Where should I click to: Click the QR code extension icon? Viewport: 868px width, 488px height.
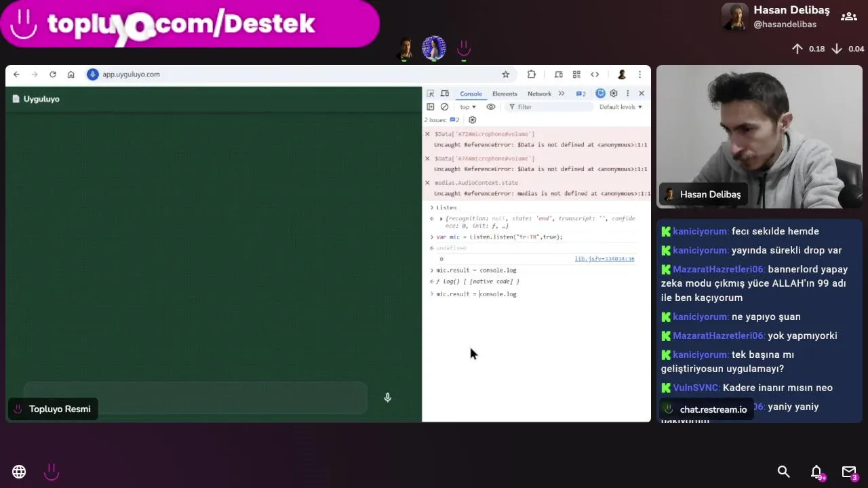tap(576, 75)
